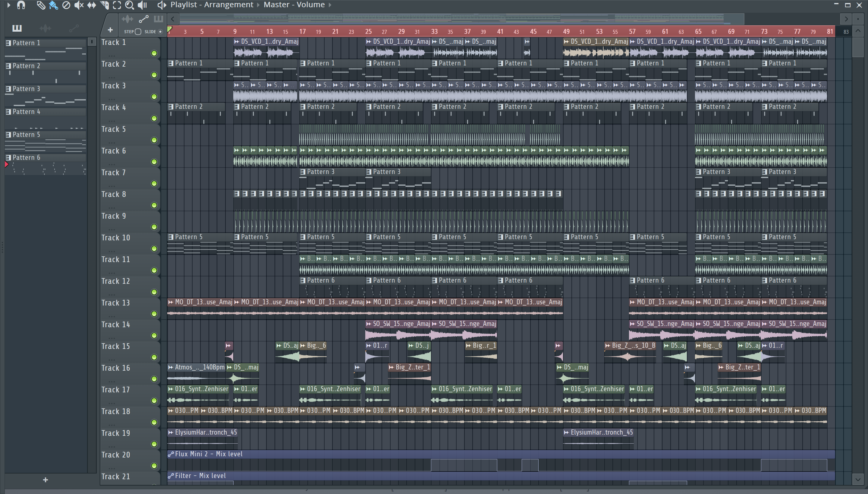Screen dimensions: 868x494
Task: Select Pattern 4 in the picker
Action: point(46,119)
